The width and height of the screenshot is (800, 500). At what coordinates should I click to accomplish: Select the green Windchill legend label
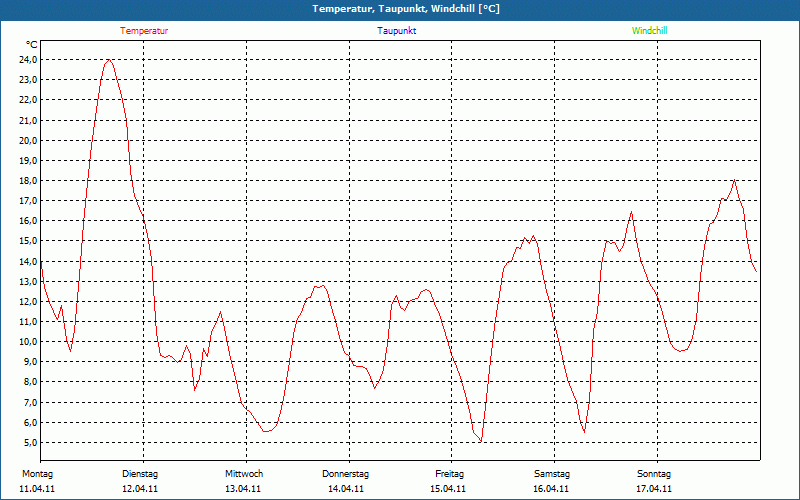(649, 31)
